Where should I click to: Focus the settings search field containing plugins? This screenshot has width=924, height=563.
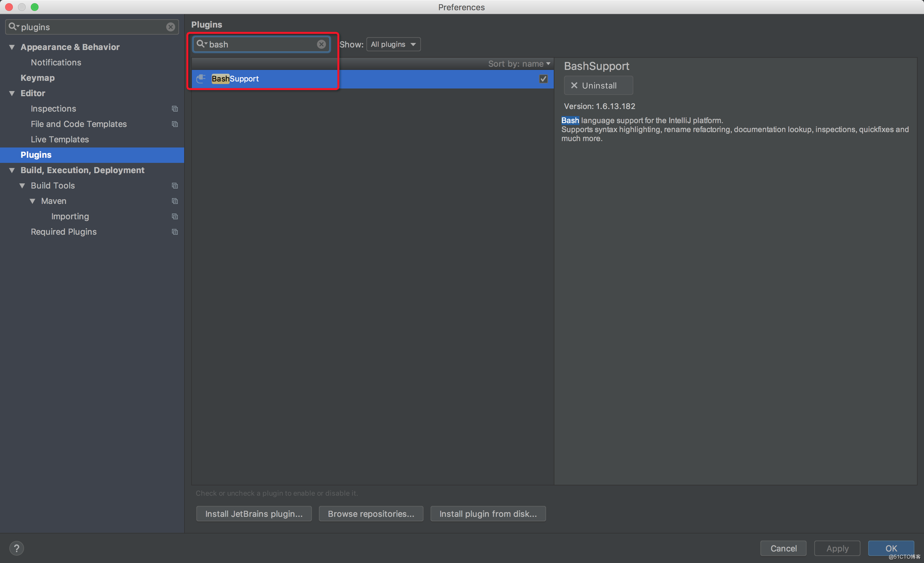(92, 27)
